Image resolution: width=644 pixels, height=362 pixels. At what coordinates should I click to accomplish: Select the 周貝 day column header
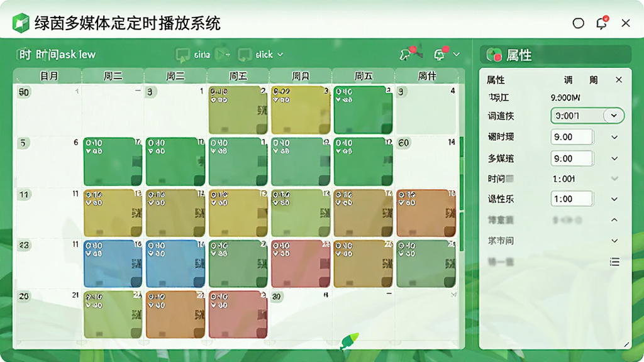click(x=301, y=76)
